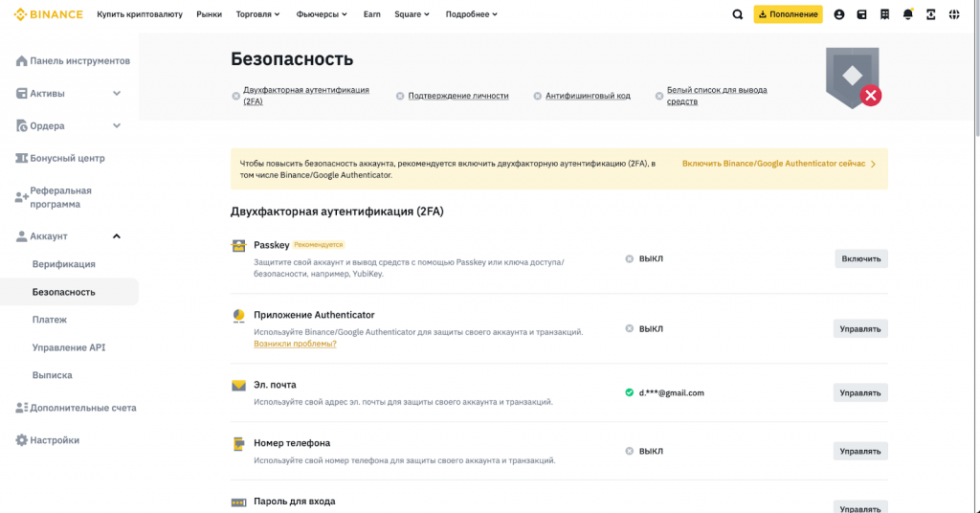Viewport: 980px width, 513px height.
Task: Open Рынки in top navigation
Action: point(209,14)
